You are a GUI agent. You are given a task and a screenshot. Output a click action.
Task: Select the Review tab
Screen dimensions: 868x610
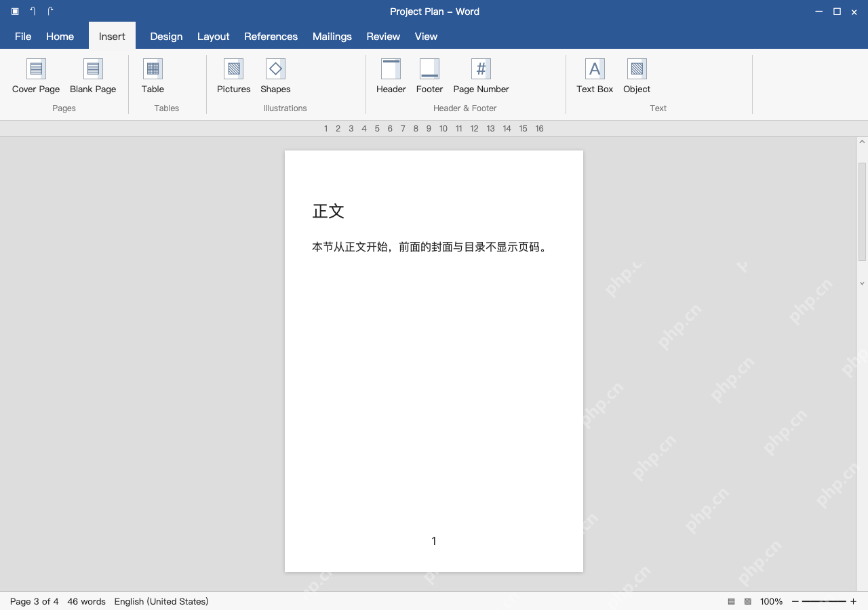(x=383, y=37)
